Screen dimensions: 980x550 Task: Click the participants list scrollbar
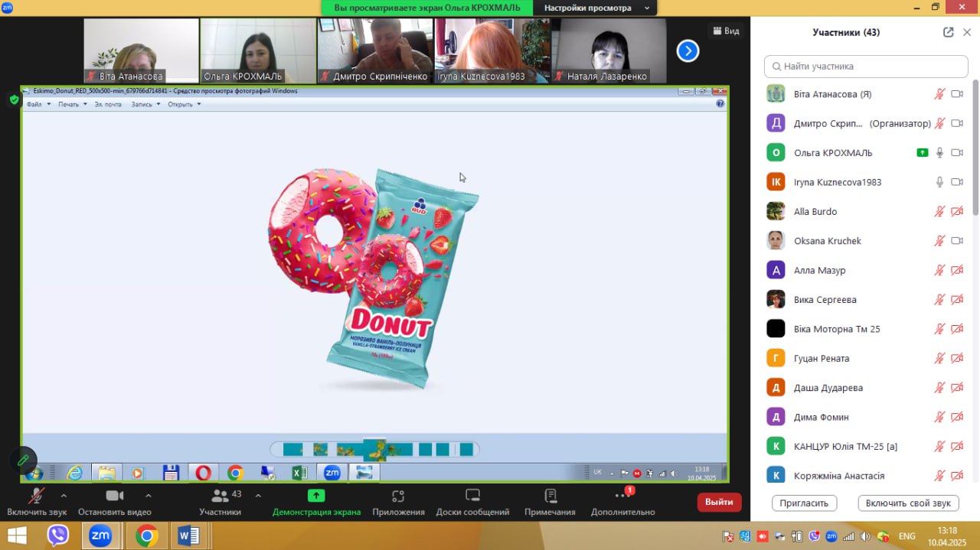(975, 147)
